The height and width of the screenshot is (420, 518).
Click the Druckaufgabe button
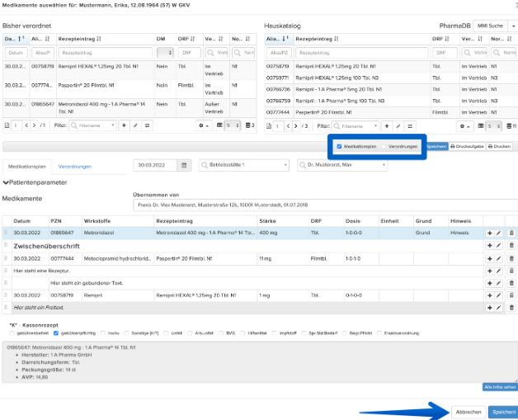467,146
